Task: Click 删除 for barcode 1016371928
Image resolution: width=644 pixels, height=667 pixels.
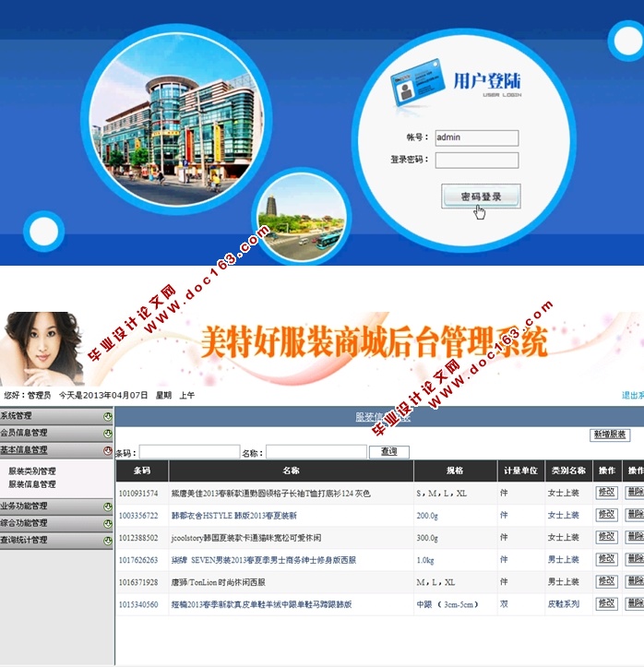Action: pos(635,581)
